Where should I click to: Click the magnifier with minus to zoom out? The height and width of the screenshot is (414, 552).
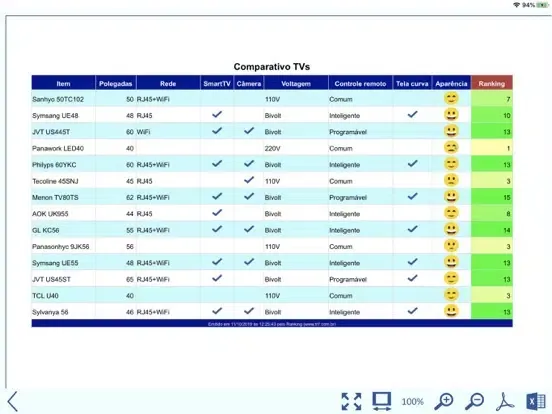474,401
